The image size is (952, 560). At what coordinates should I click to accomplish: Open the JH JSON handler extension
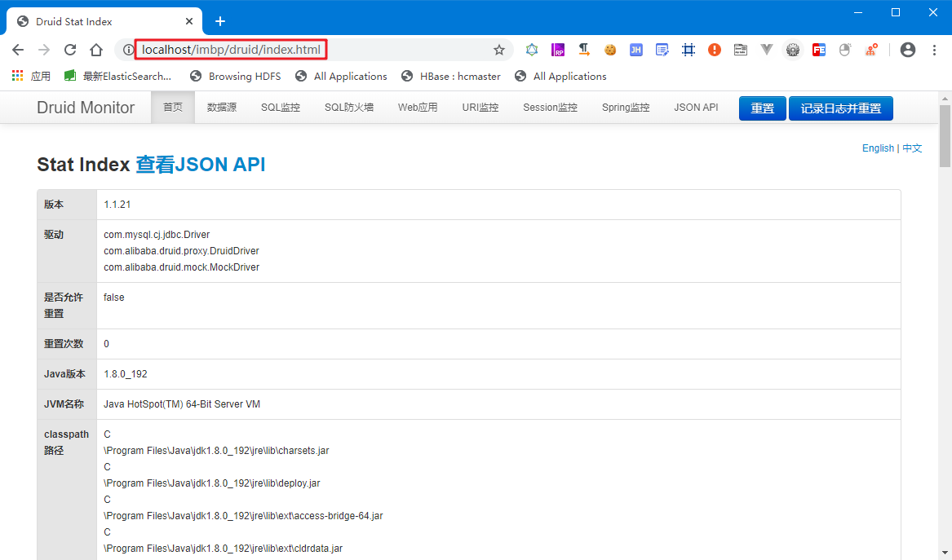click(635, 50)
